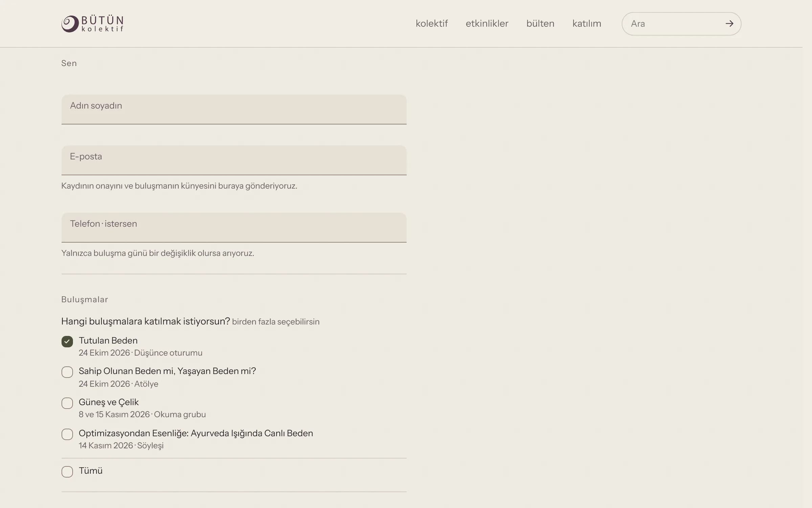Open the Bütün Kolektif logo homepage

point(92,24)
